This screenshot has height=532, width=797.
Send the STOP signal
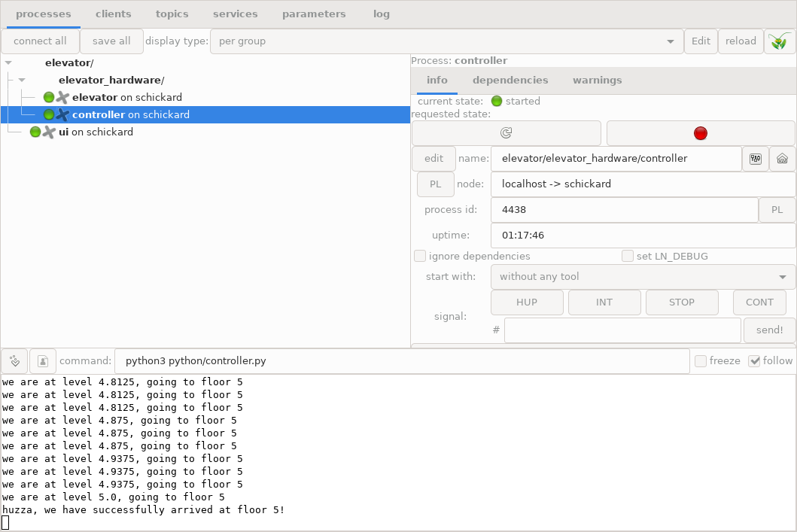tap(682, 302)
